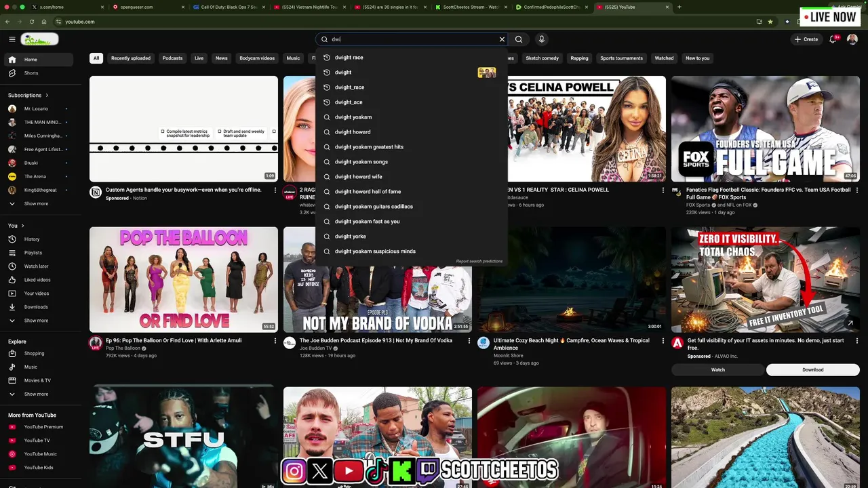Select Sketch comedy filter chip

click(542, 58)
